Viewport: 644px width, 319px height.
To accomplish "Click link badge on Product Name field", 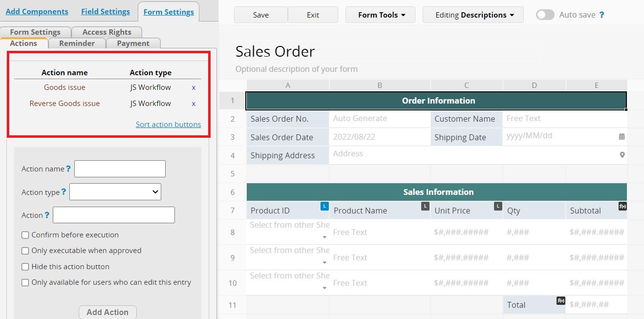I will (x=425, y=206).
